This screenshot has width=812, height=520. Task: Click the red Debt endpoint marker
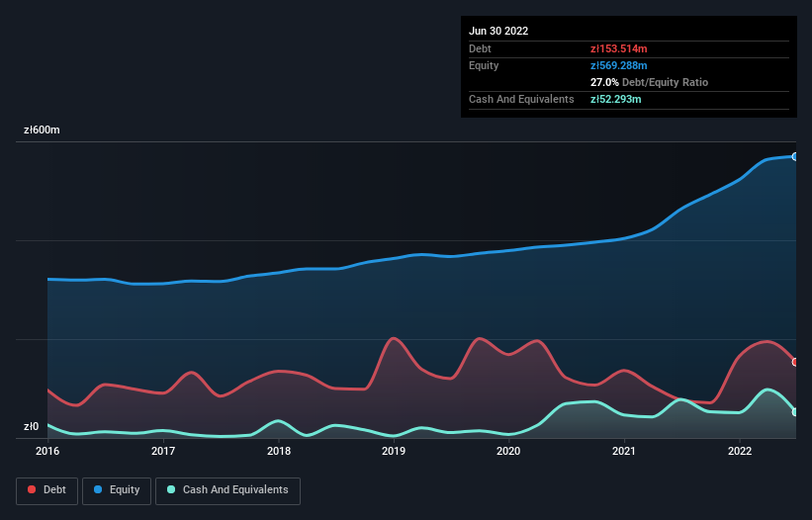pyautogui.click(x=795, y=362)
